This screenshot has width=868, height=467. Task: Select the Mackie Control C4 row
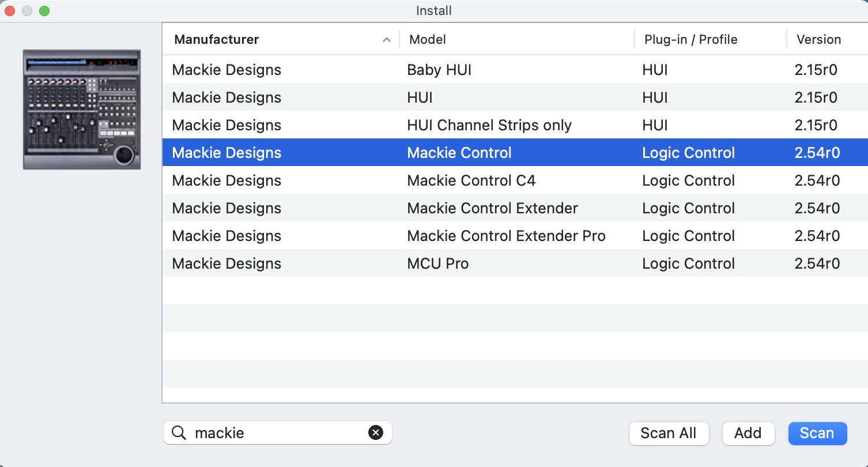point(471,180)
